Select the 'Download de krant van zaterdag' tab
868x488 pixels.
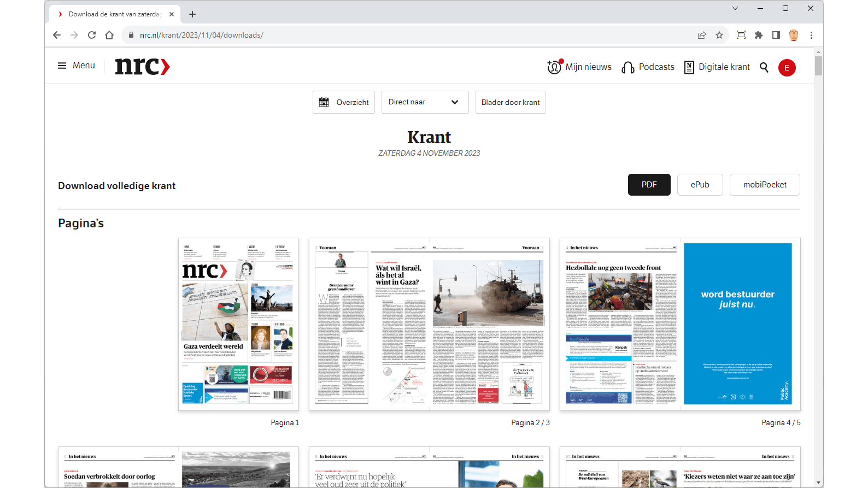click(x=115, y=14)
